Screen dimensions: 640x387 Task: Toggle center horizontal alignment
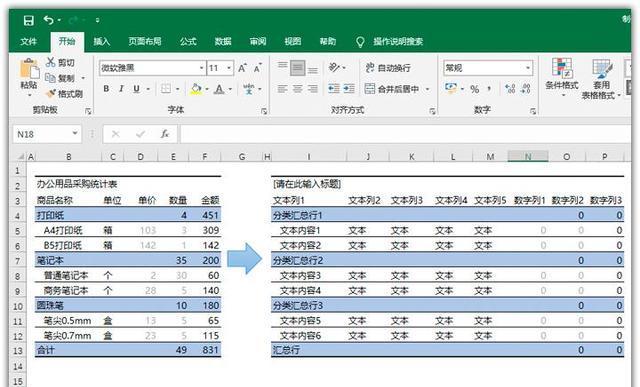tap(298, 89)
